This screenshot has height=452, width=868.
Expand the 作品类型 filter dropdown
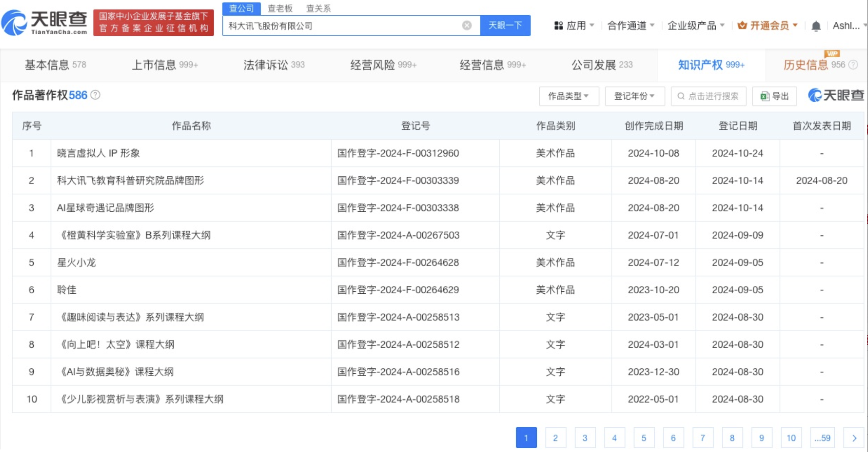point(568,96)
